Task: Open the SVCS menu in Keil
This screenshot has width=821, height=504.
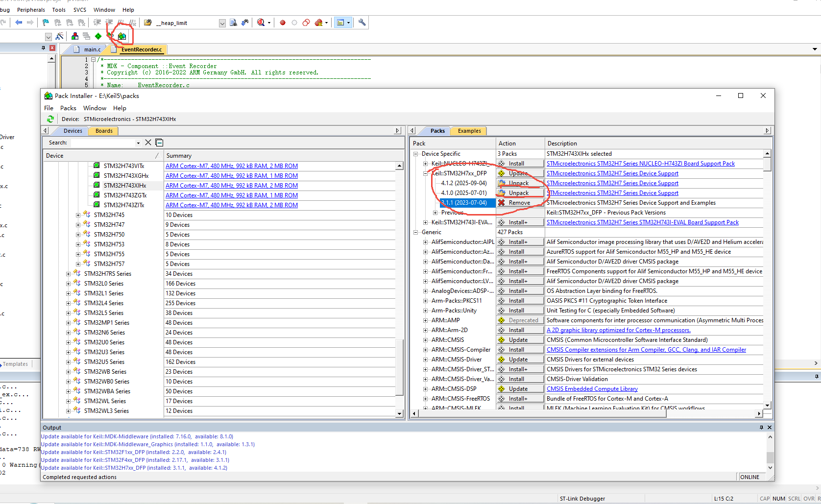Action: pyautogui.click(x=80, y=10)
